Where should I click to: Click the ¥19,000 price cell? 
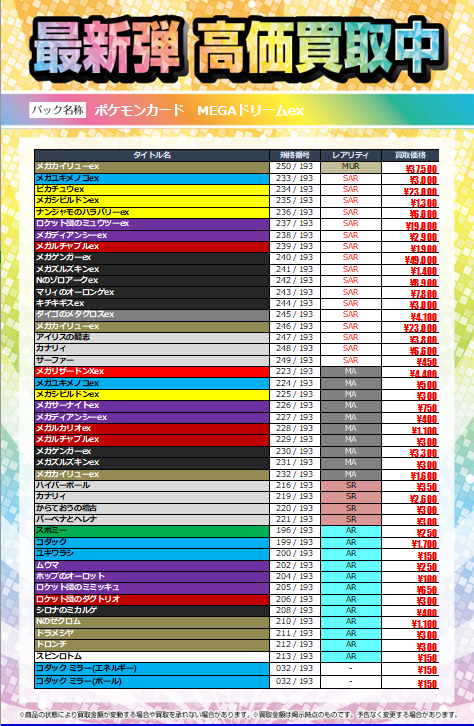(421, 226)
